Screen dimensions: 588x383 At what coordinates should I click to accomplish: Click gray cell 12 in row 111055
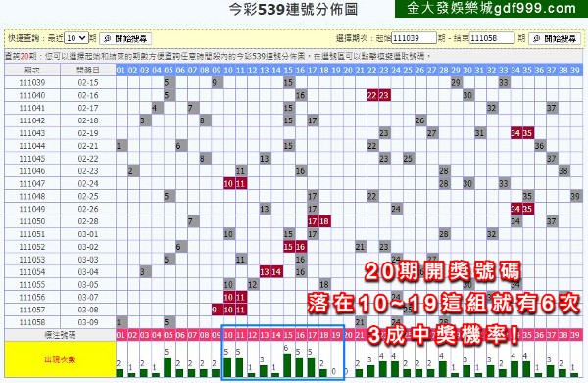tap(253, 284)
